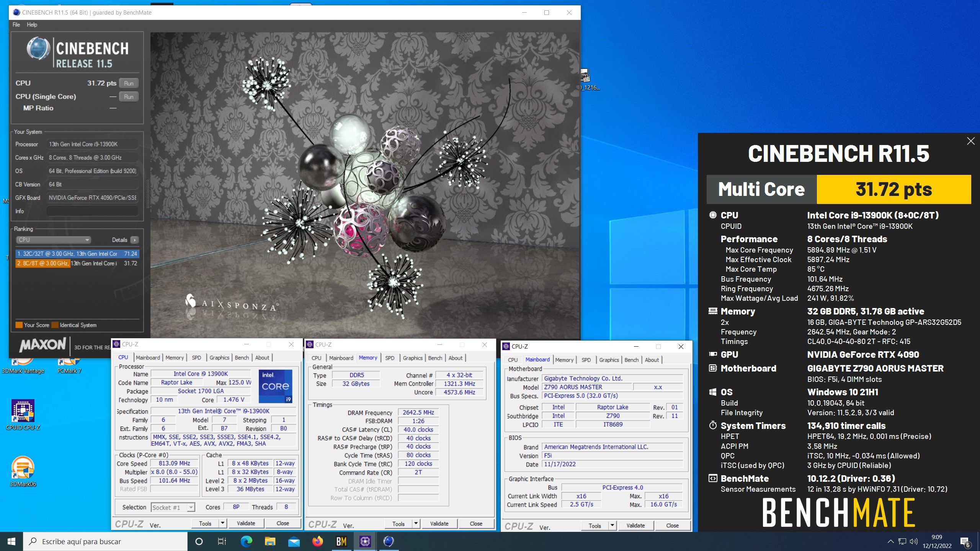Switch to CPU-Z taskbar icon

365,541
